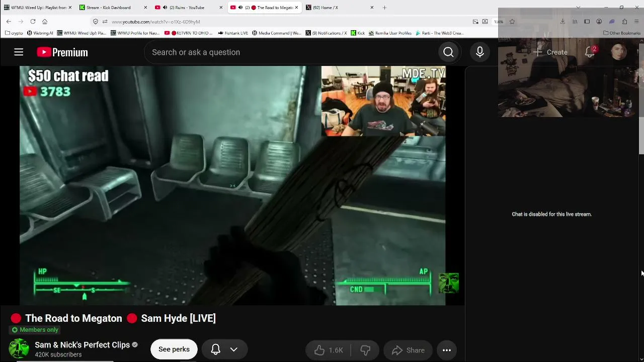The width and height of the screenshot is (644, 362).
Task: Mute audio on The Road to Megaton tab
Action: click(240, 8)
